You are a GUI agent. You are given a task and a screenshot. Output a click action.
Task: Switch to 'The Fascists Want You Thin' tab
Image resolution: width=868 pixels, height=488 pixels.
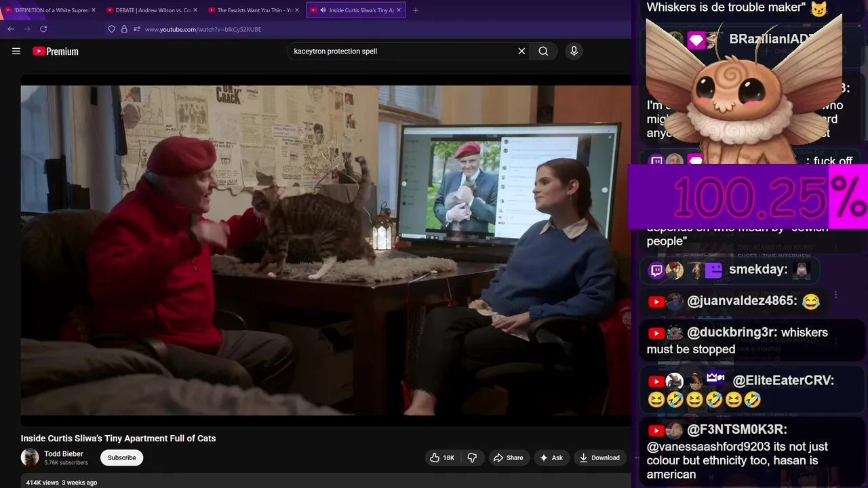(x=252, y=10)
